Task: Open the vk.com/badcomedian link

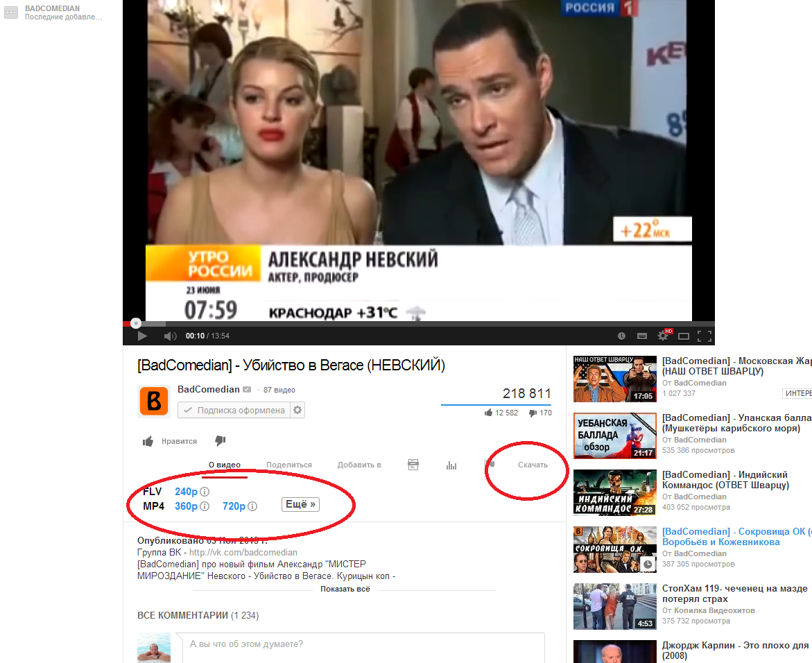Action: click(243, 552)
